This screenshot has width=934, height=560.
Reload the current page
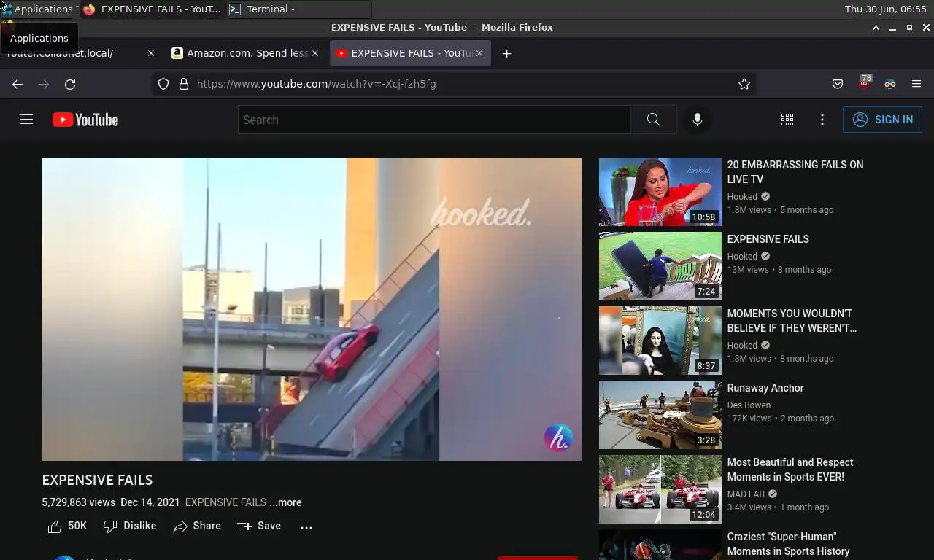70,84
